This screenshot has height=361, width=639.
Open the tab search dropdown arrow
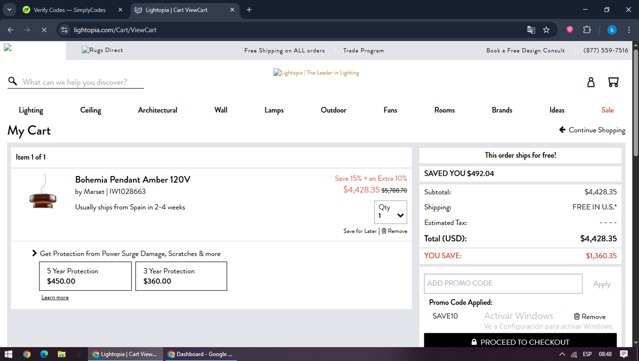pyautogui.click(x=9, y=10)
